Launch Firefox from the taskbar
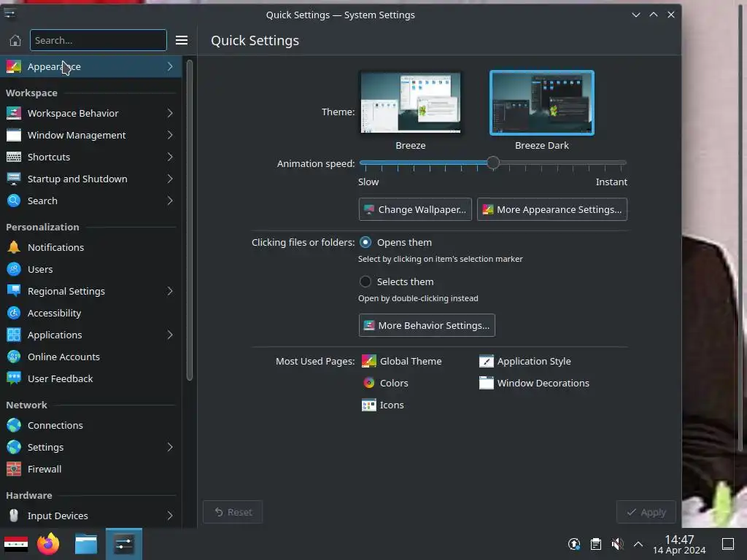 point(49,544)
